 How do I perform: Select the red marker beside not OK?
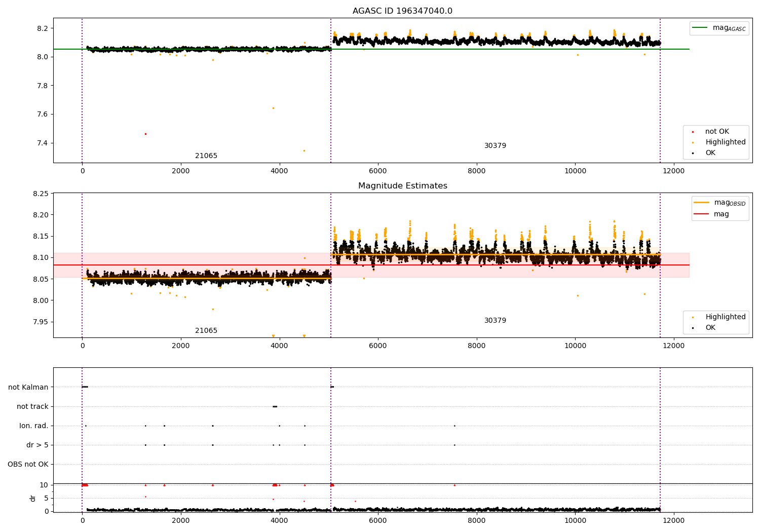[x=693, y=132]
